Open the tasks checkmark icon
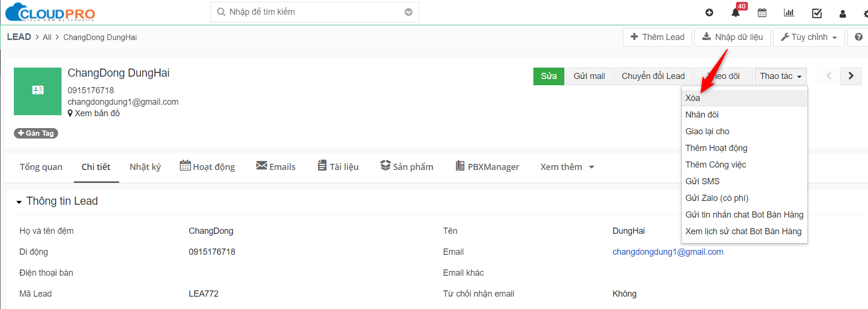Image resolution: width=868 pixels, height=309 pixels. coord(817,13)
